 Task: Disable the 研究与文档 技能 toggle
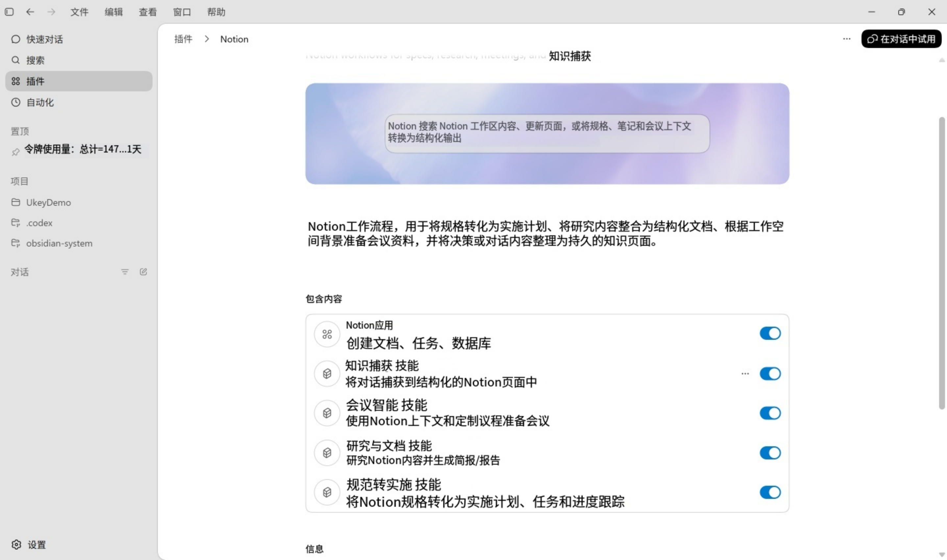(x=770, y=453)
